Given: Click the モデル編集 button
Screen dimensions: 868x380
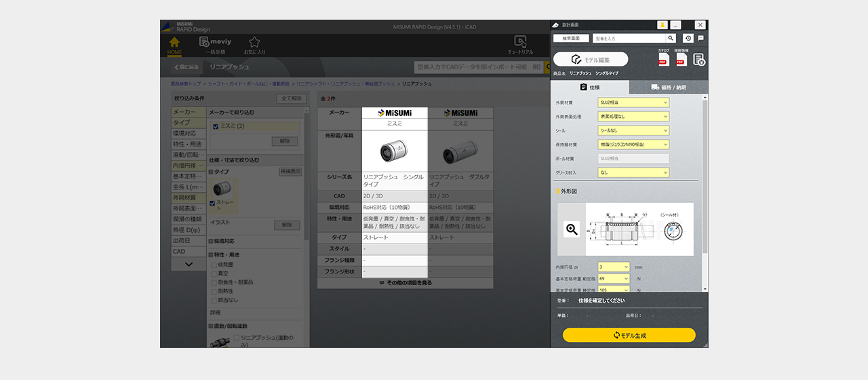Looking at the screenshot, I should [591, 60].
